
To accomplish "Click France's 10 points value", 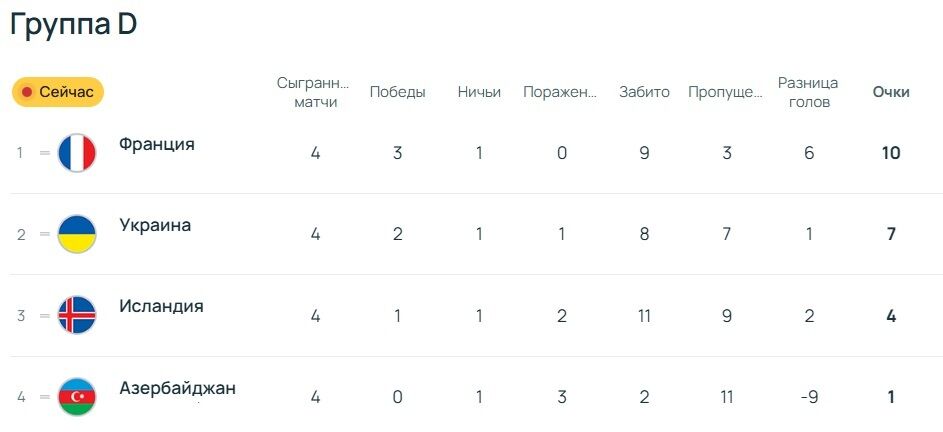I will pyautogui.click(x=890, y=153).
